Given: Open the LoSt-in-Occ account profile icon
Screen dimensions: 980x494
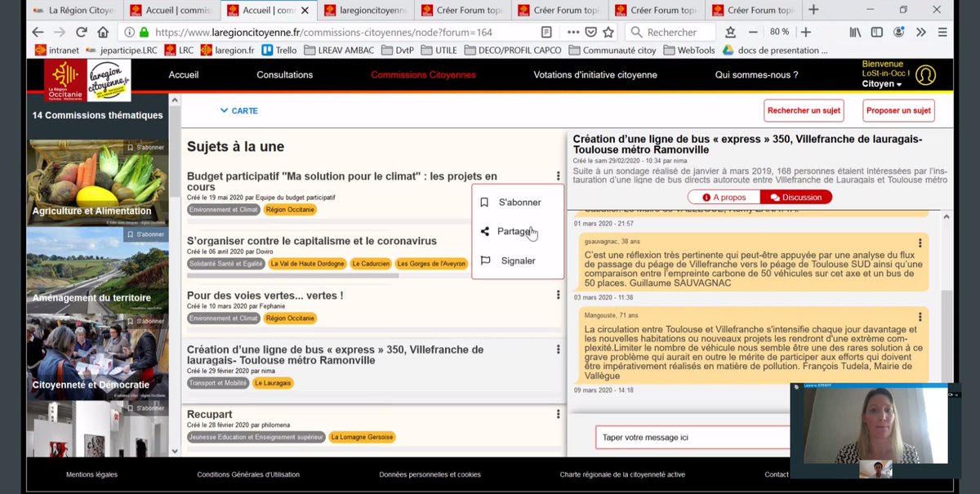Looking at the screenshot, I should 925,74.
